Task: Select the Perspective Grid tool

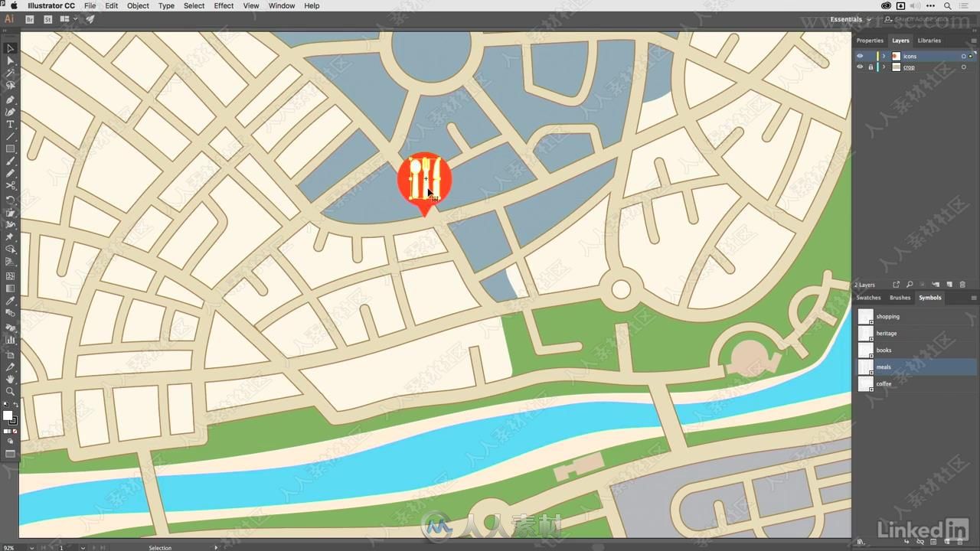Action: tap(10, 261)
